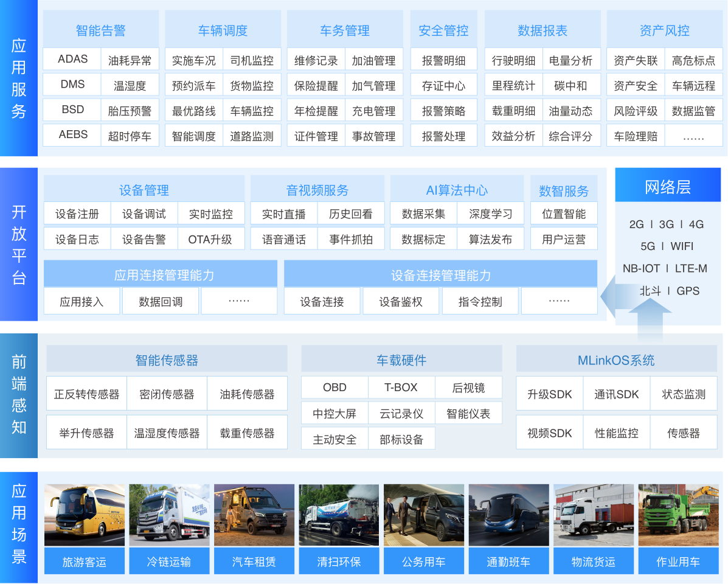The width and height of the screenshot is (728, 584).
Task: Select the 公务用车 black van photo
Action: [x=423, y=515]
